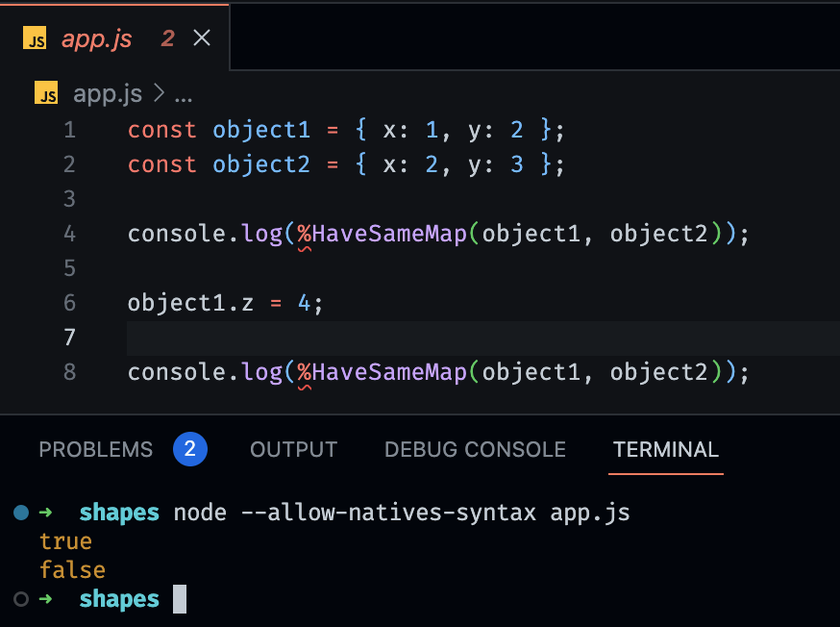The width and height of the screenshot is (840, 627).
Task: Open the PROBLEMS panel
Action: (95, 449)
